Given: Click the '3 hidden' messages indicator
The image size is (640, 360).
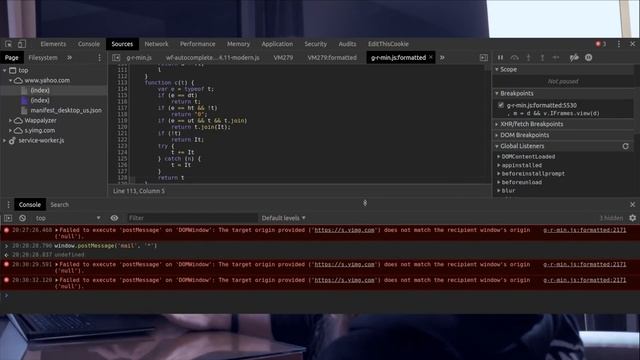Looking at the screenshot, I should click(611, 218).
